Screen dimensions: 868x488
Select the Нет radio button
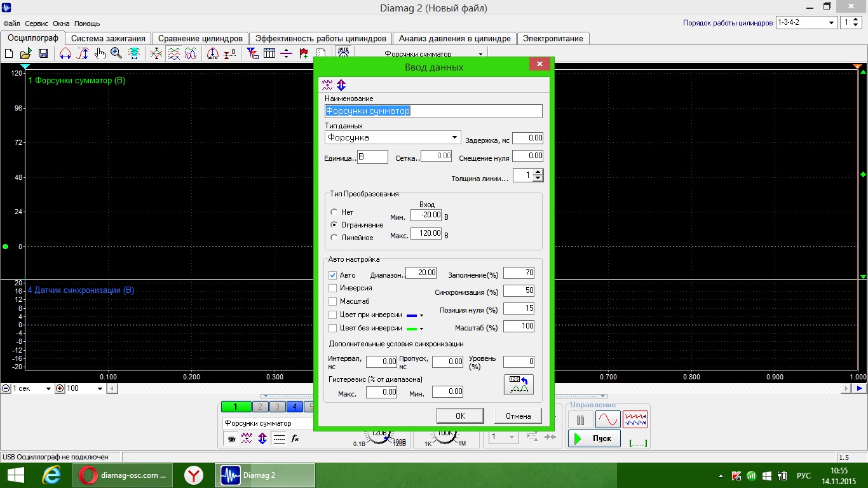point(334,212)
